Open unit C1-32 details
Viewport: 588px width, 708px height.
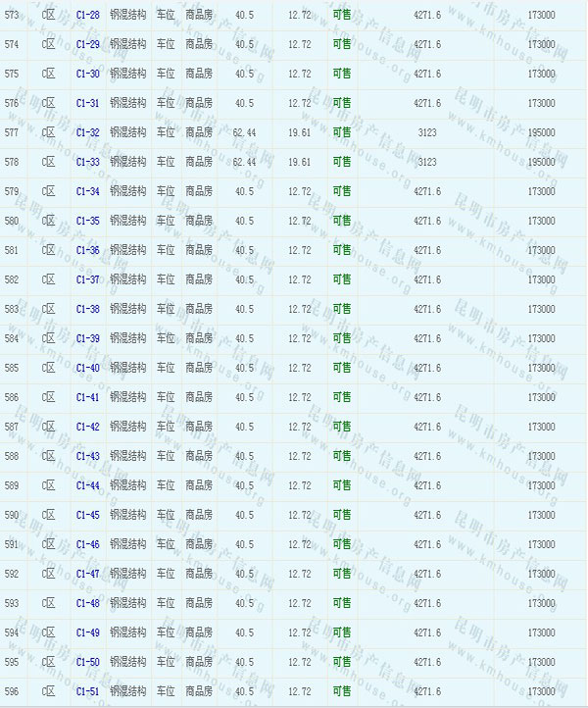[x=87, y=132]
